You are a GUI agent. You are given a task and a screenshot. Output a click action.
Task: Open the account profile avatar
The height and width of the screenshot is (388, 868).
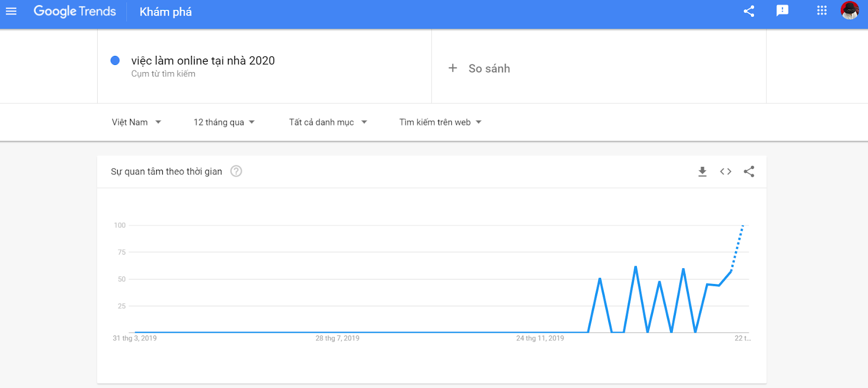850,11
